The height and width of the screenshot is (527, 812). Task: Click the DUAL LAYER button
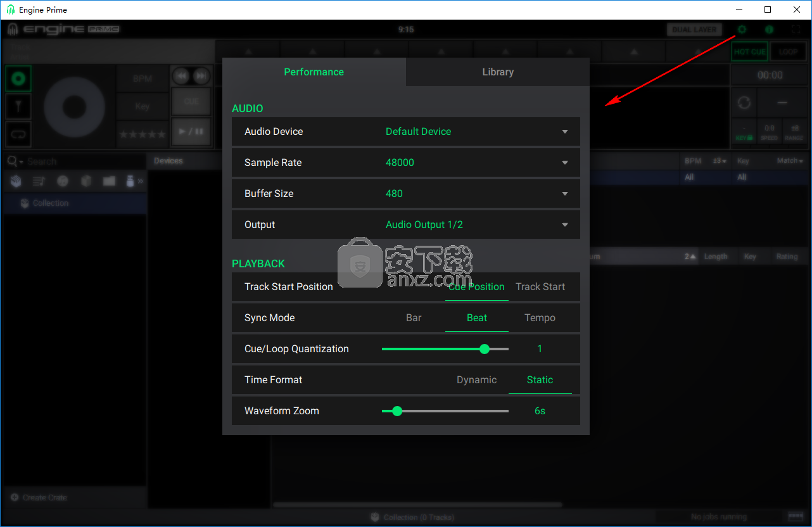point(695,30)
